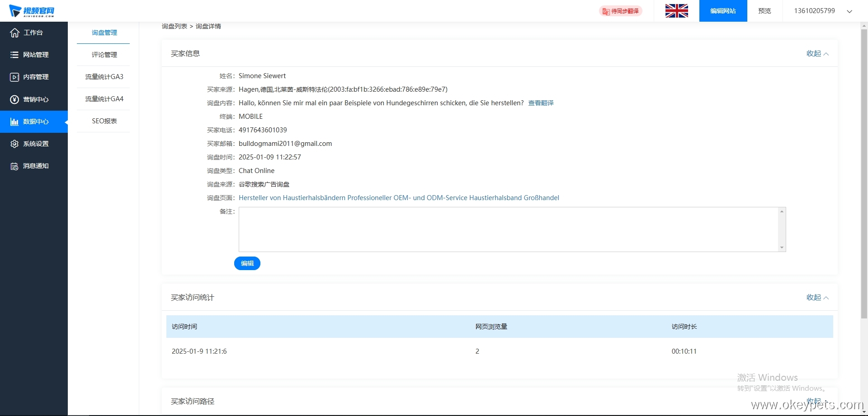The image size is (868, 416).
Task: Open the 流量统计GA4 tab
Action: tap(104, 99)
